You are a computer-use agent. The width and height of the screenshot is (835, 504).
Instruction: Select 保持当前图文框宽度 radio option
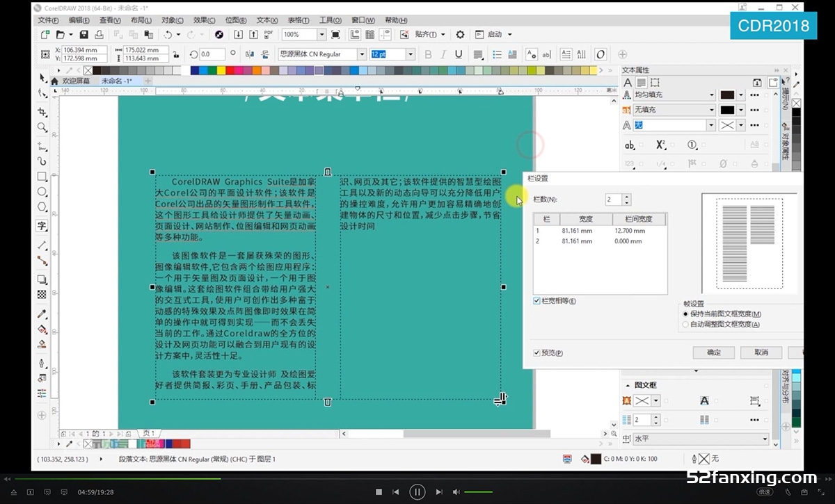685,314
